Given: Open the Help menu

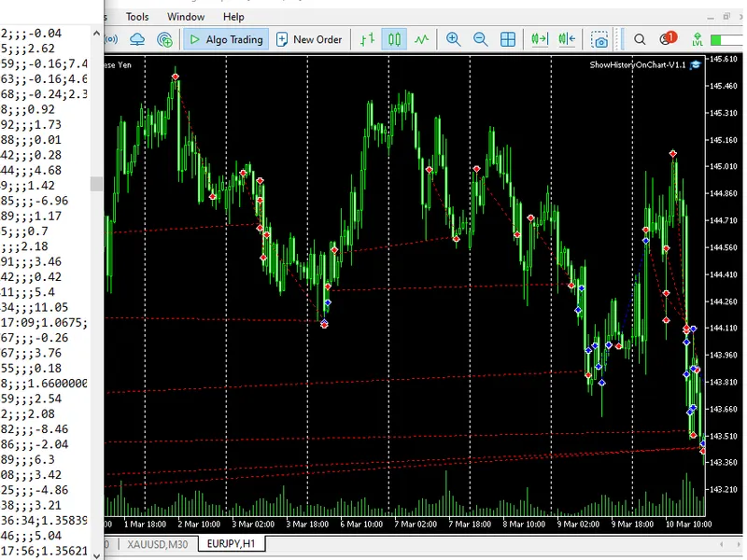Looking at the screenshot, I should pyautogui.click(x=233, y=17).
